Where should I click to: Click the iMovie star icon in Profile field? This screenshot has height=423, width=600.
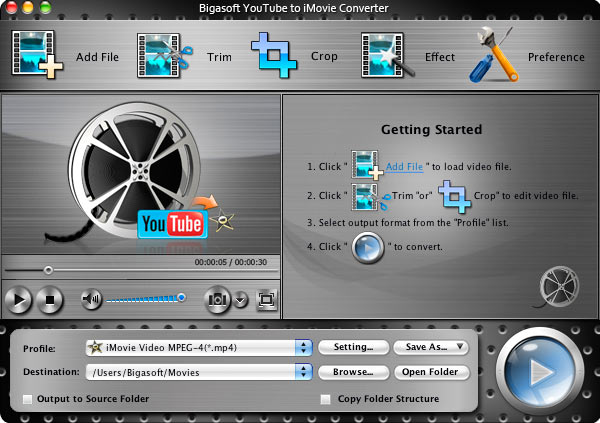[x=95, y=347]
